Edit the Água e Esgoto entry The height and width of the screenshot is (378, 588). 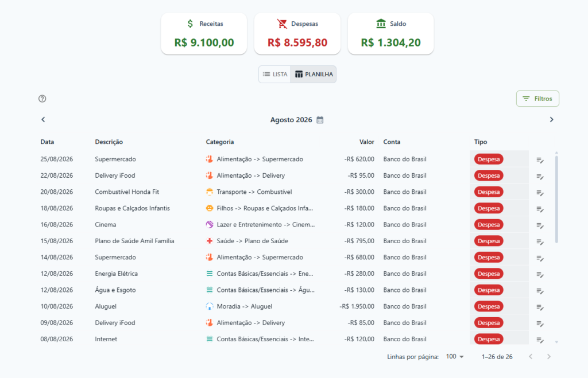click(540, 291)
